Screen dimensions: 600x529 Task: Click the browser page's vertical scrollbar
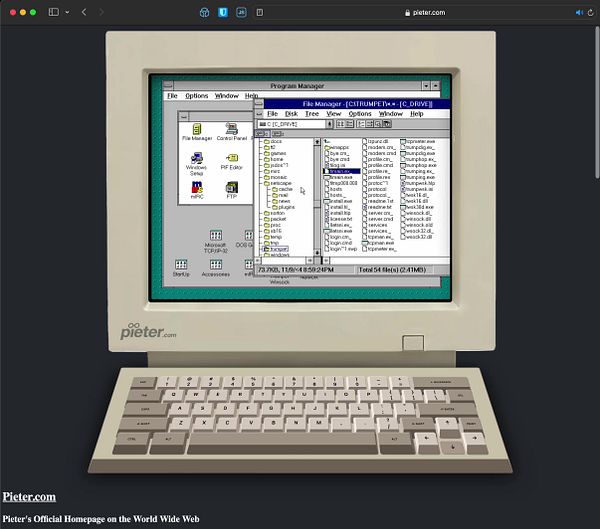597,102
